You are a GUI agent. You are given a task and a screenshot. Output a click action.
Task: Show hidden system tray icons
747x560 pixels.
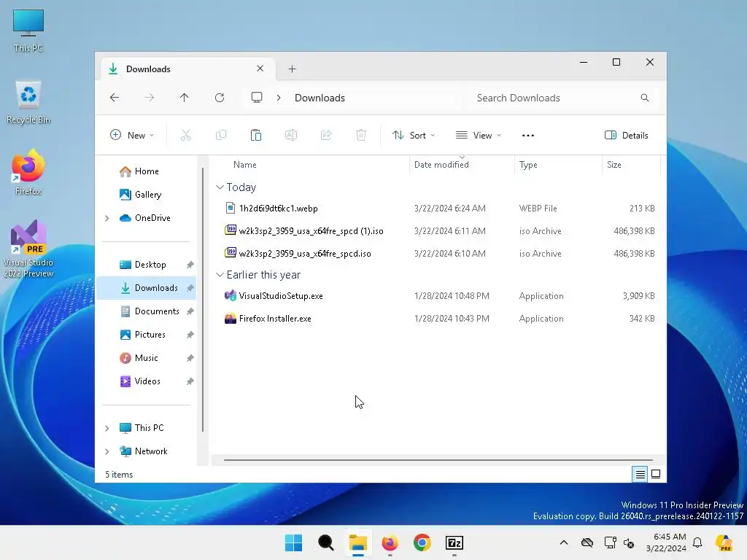pyautogui.click(x=564, y=542)
